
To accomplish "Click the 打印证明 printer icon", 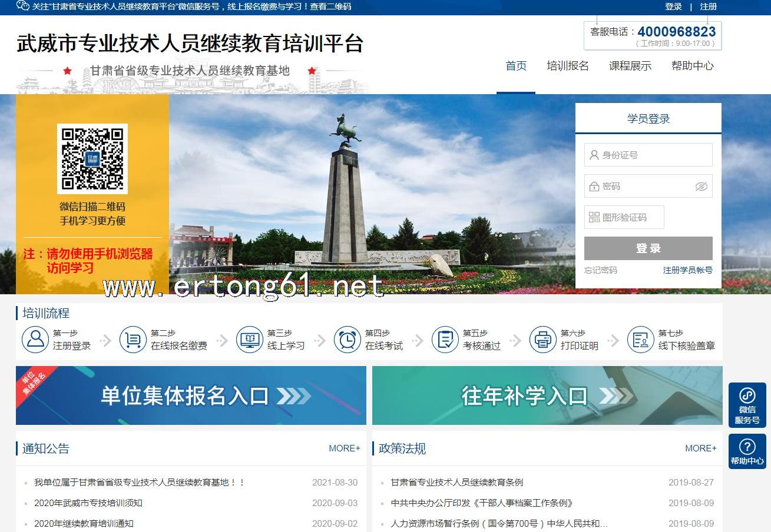I will pos(543,340).
